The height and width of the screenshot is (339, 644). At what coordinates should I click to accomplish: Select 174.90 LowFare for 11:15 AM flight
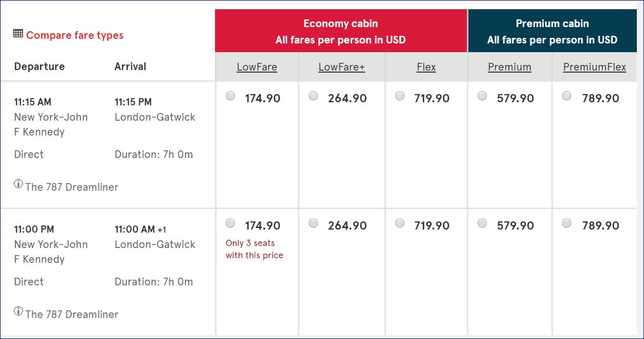230,96
